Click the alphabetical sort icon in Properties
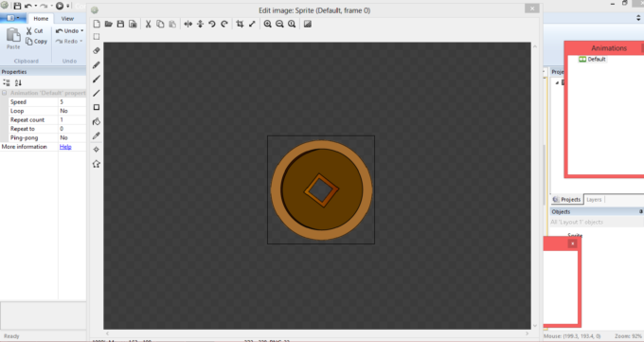This screenshot has width=644, height=342. tap(18, 82)
